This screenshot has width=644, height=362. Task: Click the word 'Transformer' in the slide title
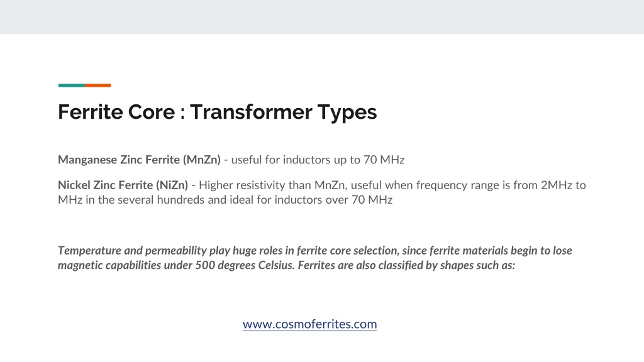click(x=251, y=112)
